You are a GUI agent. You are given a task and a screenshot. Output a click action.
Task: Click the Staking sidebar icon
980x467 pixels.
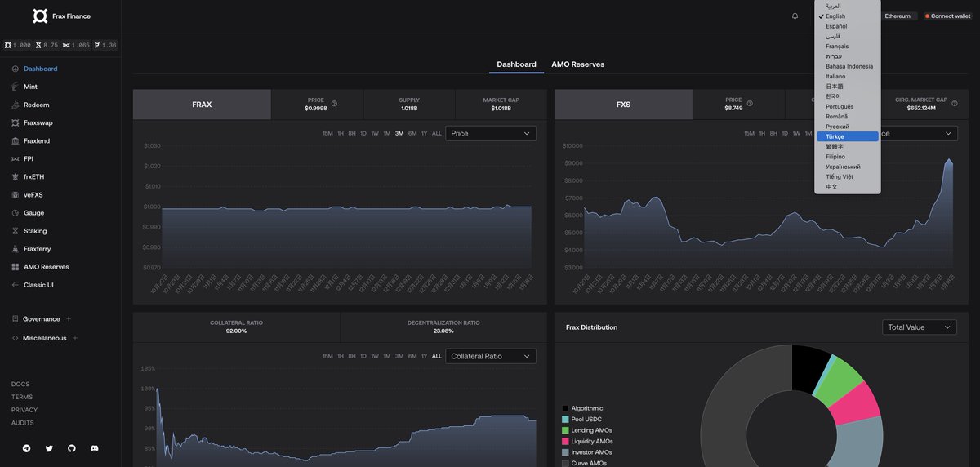click(x=16, y=231)
